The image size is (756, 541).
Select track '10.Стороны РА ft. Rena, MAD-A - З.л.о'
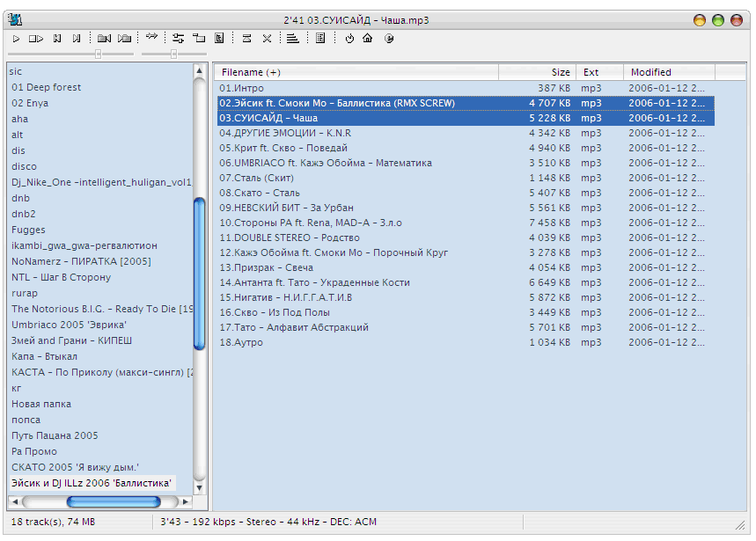466,223
